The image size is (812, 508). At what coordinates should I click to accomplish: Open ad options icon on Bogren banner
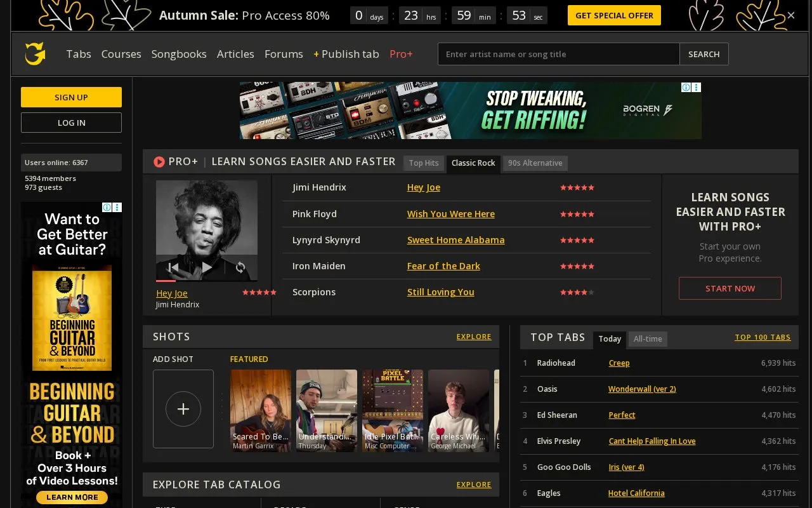[696, 88]
